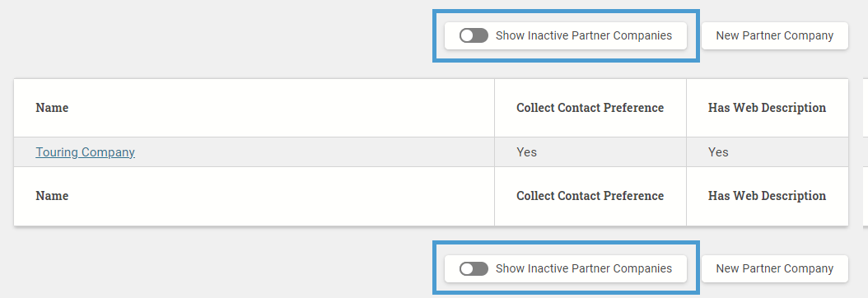The image size is (868, 298).
Task: Click Show Inactive Partner Companies label above table
Action: click(x=583, y=36)
